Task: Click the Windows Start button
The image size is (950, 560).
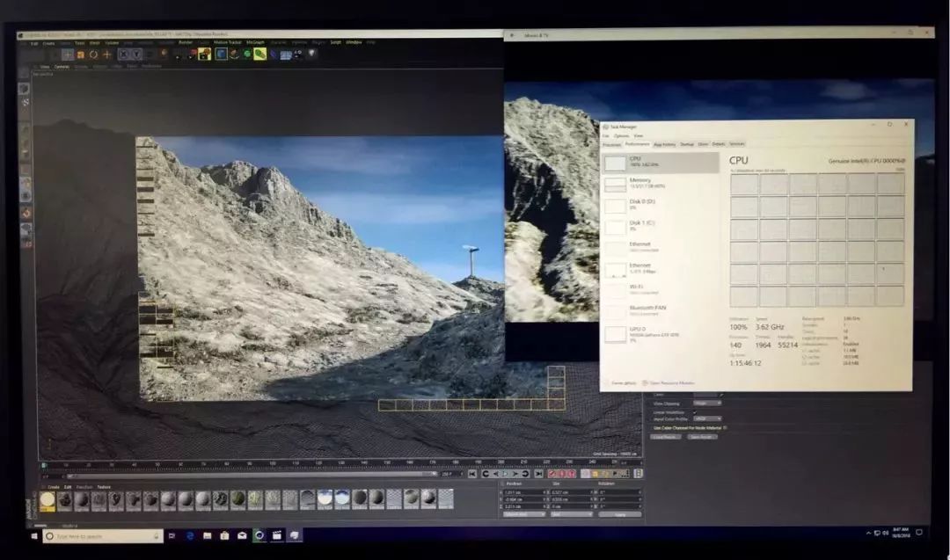Action: click(36, 535)
